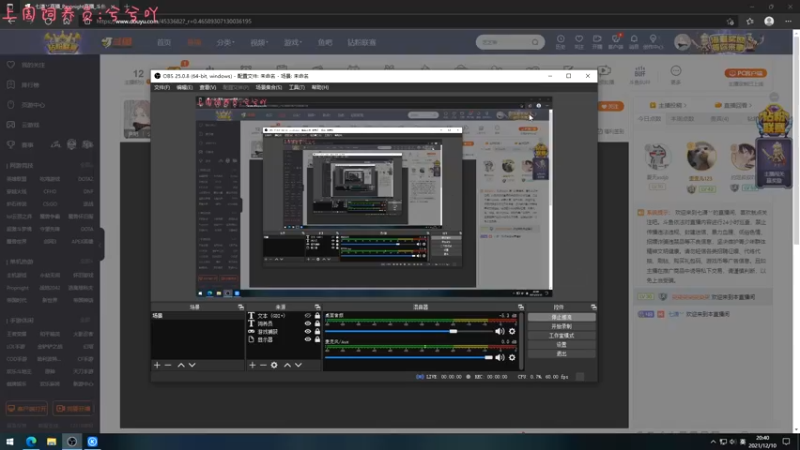The height and width of the screenshot is (450, 800).
Task: Expand 视频 dropdown in browser navigation
Action: 259,42
